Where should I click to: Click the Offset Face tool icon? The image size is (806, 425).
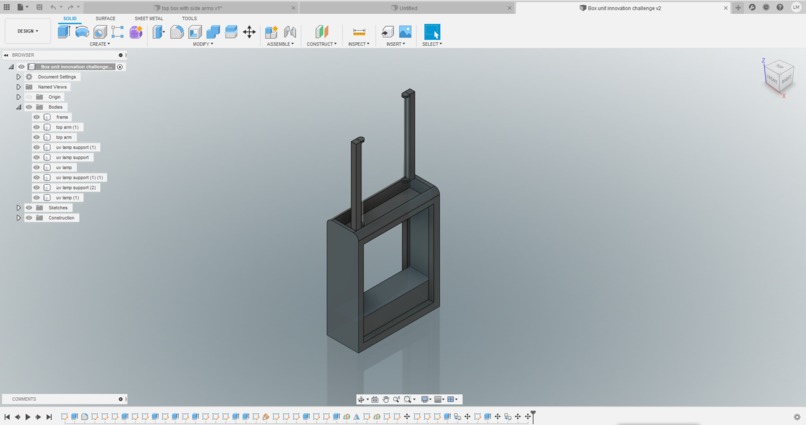point(231,32)
